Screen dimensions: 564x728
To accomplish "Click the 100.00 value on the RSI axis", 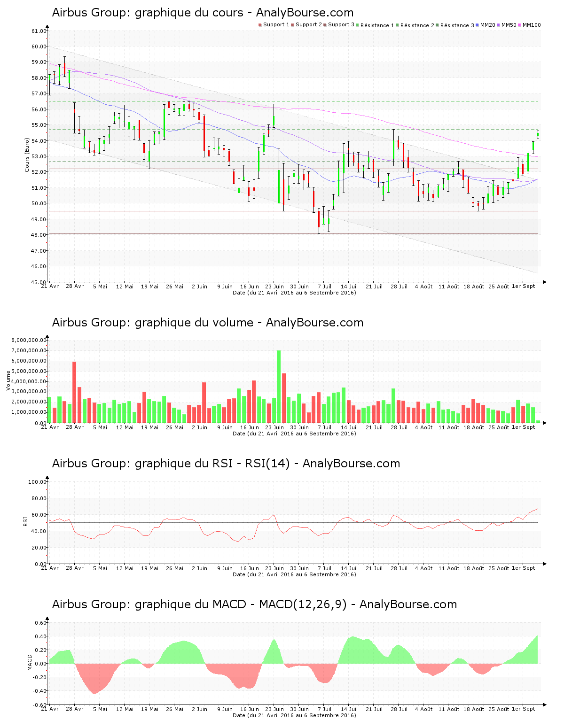I will [38, 482].
